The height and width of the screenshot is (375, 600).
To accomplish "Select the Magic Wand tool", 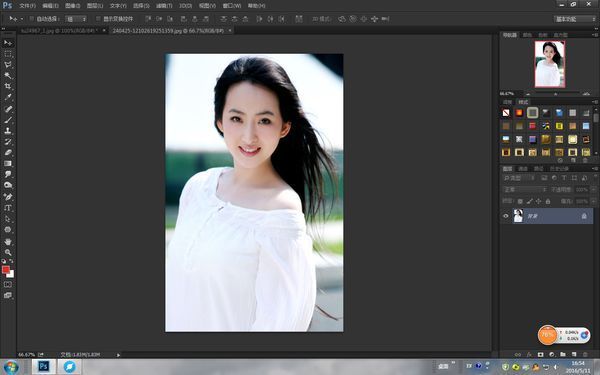I will point(8,75).
